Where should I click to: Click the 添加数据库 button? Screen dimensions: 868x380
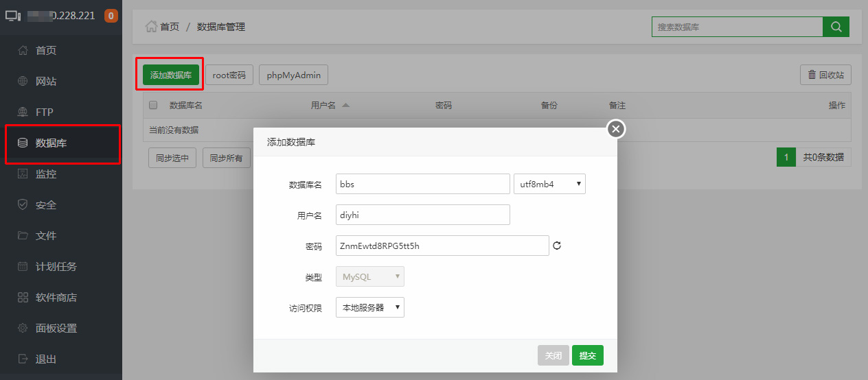click(171, 75)
